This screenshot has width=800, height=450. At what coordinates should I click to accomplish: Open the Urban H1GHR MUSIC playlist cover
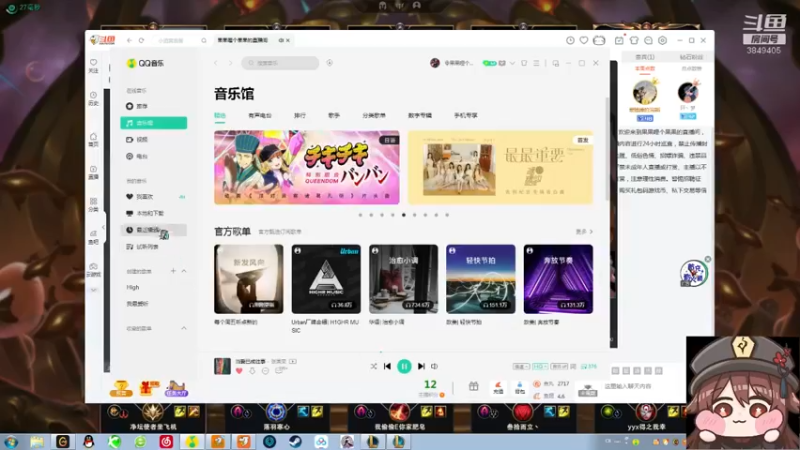pyautogui.click(x=326, y=279)
